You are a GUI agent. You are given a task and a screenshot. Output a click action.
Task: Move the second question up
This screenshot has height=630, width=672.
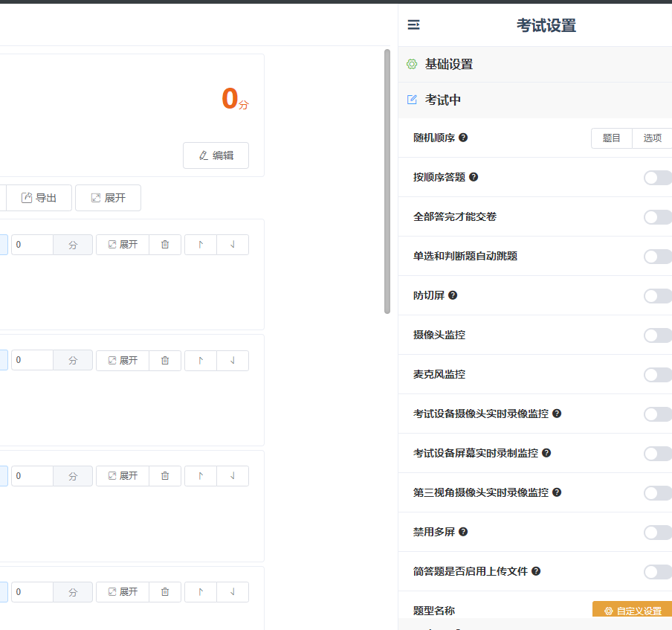pyautogui.click(x=201, y=361)
